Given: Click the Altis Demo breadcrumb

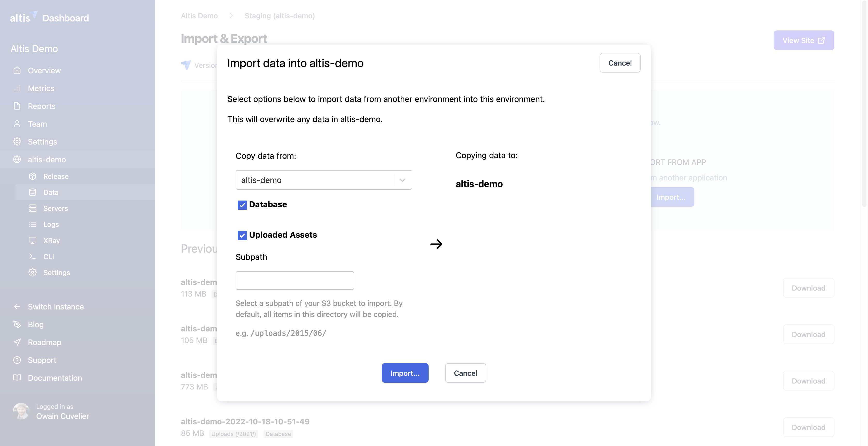Looking at the screenshot, I should (x=199, y=15).
